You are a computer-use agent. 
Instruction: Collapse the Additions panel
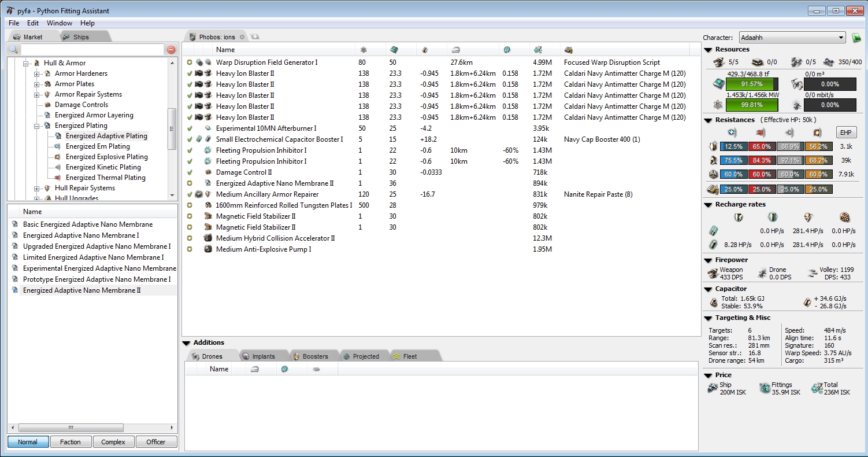pos(186,342)
